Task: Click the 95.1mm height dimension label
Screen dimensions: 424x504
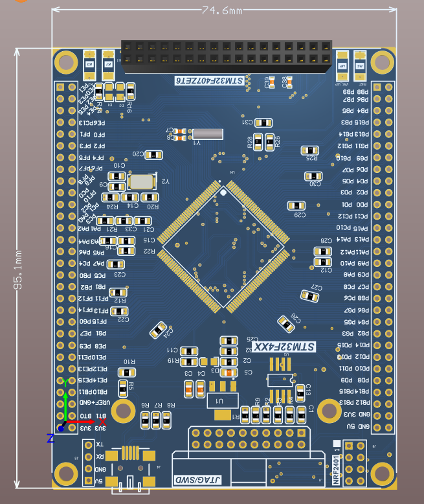Action: (x=18, y=269)
